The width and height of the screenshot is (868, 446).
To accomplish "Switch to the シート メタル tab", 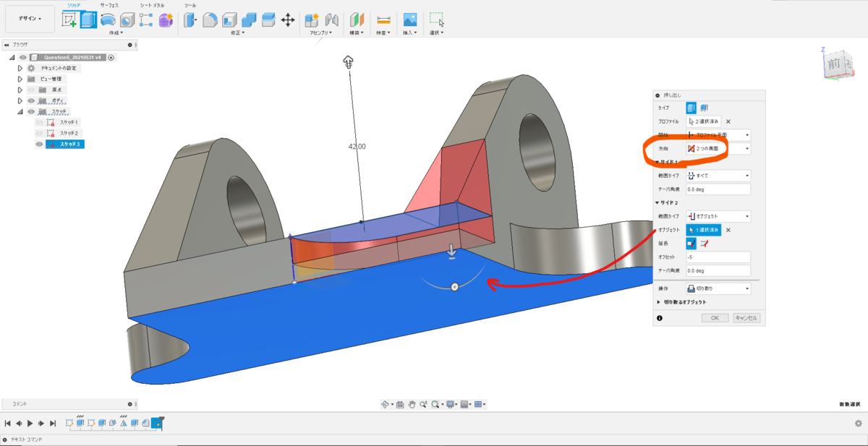I will [x=152, y=5].
